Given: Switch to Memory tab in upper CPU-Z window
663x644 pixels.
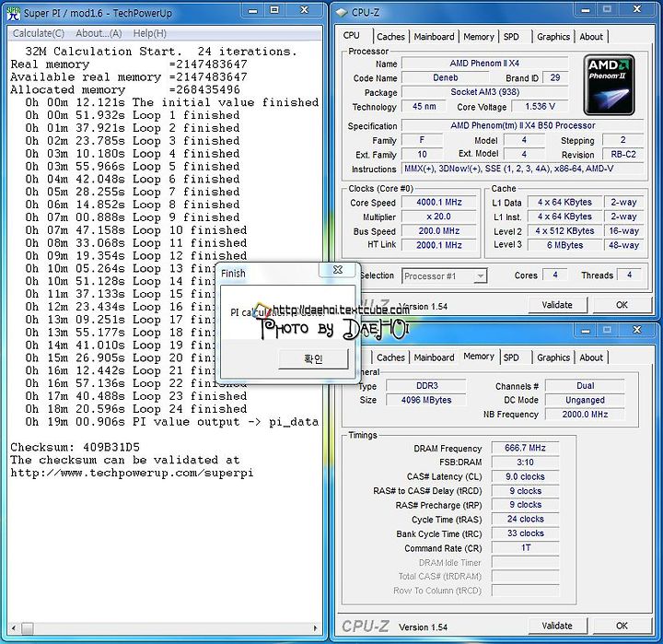Looking at the screenshot, I should [x=479, y=37].
